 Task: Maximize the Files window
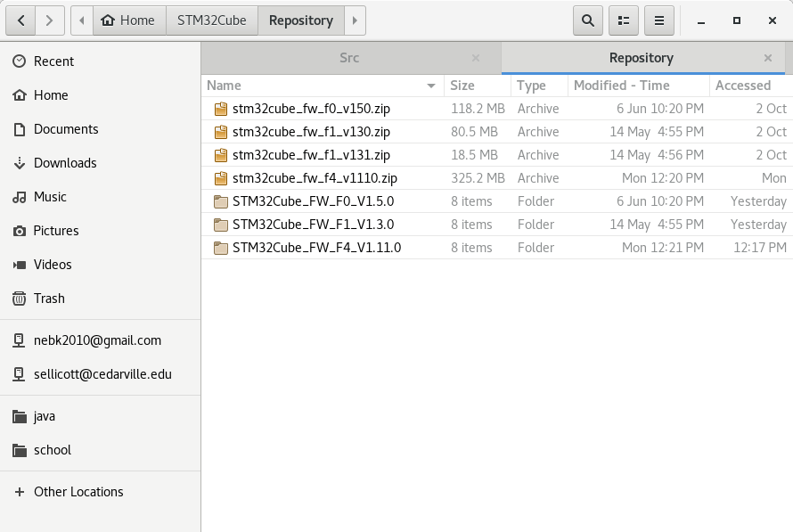pos(736,20)
